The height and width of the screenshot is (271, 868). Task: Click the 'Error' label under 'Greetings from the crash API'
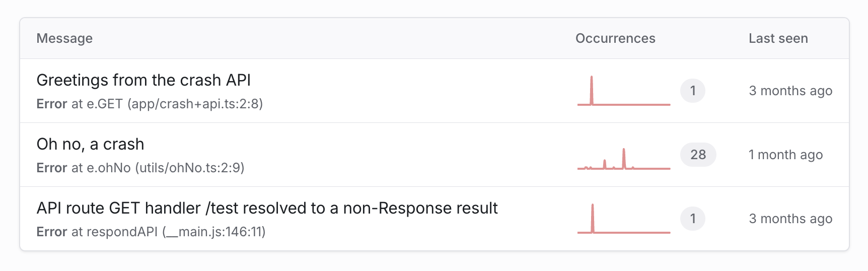coord(52,104)
